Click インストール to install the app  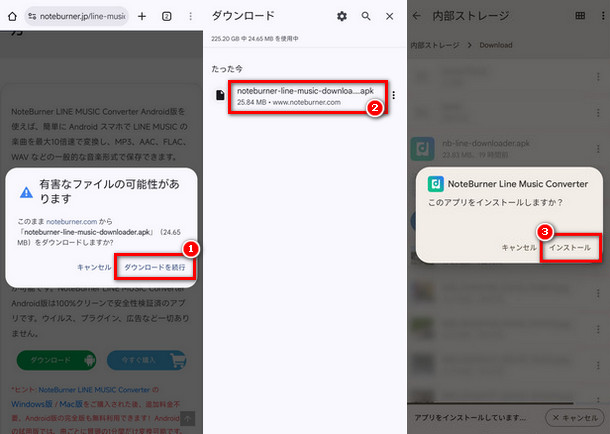[x=570, y=247]
